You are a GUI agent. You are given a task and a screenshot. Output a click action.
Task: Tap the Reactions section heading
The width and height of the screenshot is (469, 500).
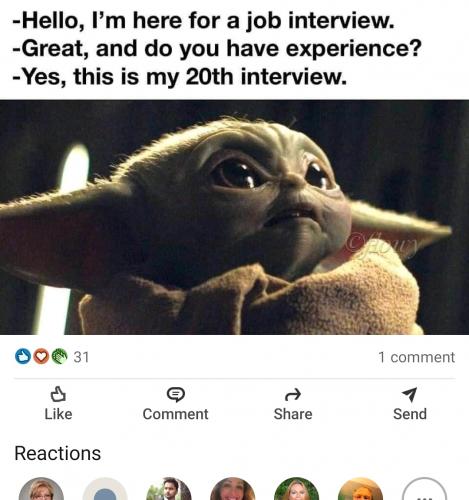pos(58,453)
